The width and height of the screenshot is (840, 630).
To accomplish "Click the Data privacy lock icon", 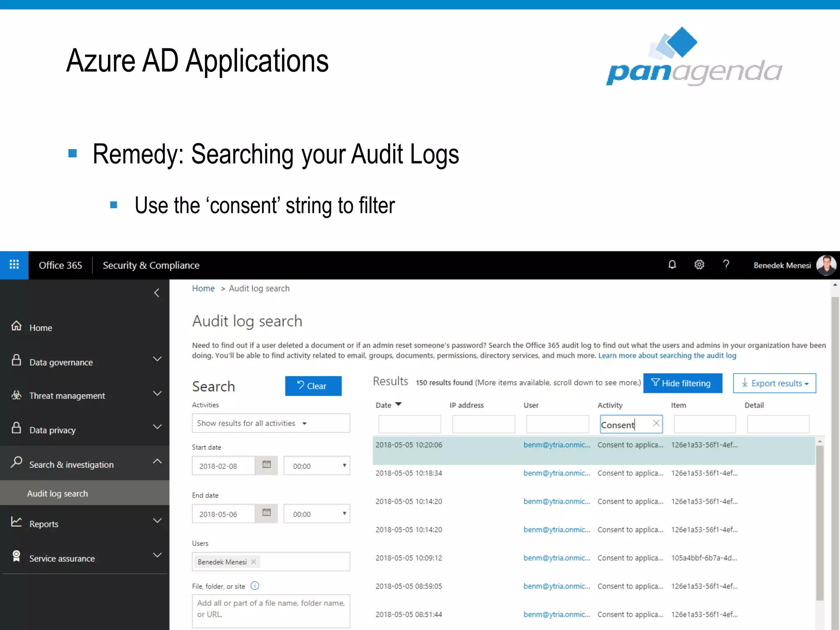I will coord(16,428).
